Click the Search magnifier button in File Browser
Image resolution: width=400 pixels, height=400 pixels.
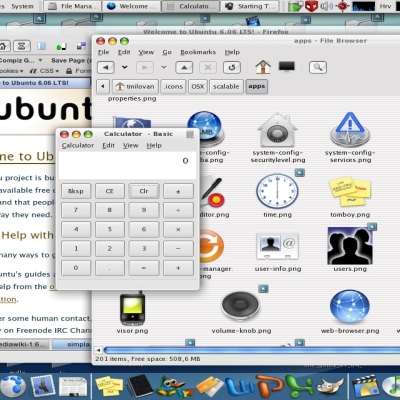tap(318, 67)
